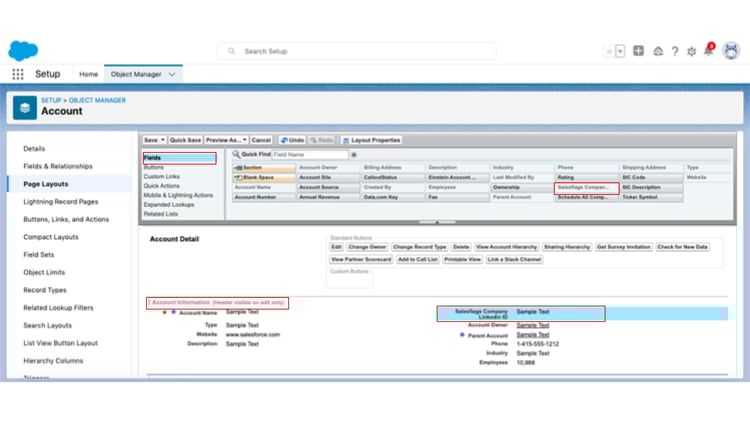Open the favorites list dropdown arrow
Screen dimensions: 750x421
click(620, 51)
